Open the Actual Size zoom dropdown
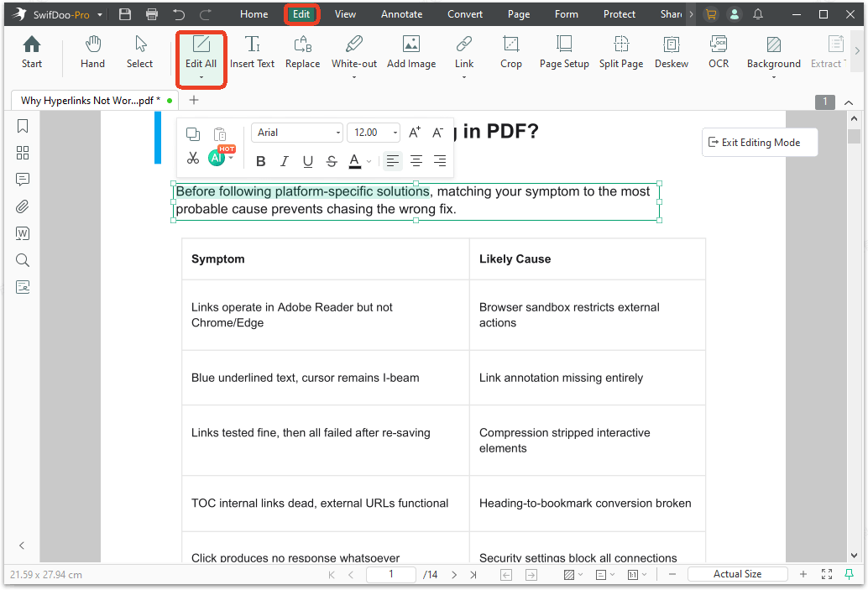The height and width of the screenshot is (590, 868). 737,575
